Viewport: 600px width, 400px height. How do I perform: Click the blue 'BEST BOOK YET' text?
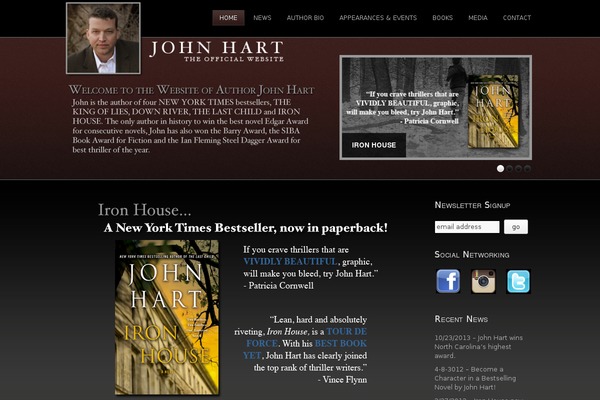click(305, 349)
